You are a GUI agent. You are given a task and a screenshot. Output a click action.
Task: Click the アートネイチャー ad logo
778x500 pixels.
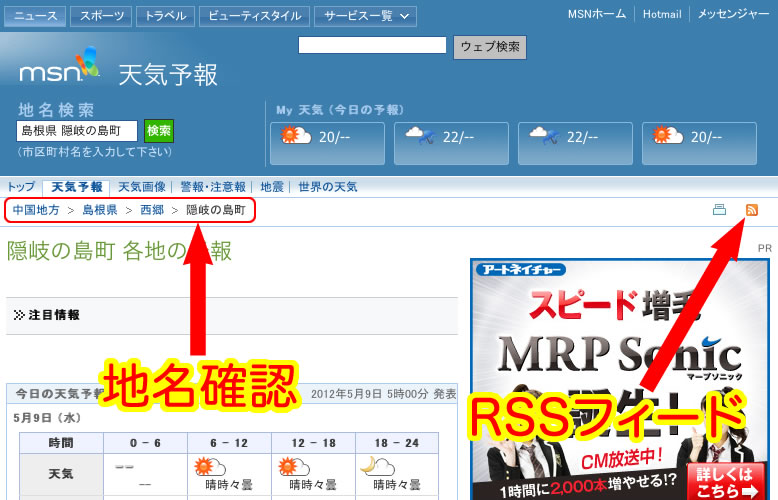(x=521, y=269)
